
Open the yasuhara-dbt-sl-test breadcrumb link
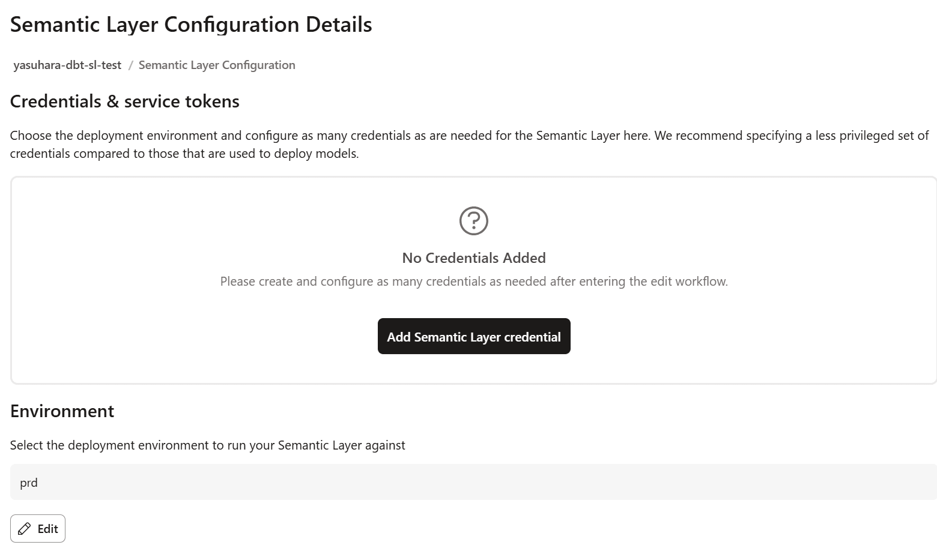pyautogui.click(x=67, y=65)
